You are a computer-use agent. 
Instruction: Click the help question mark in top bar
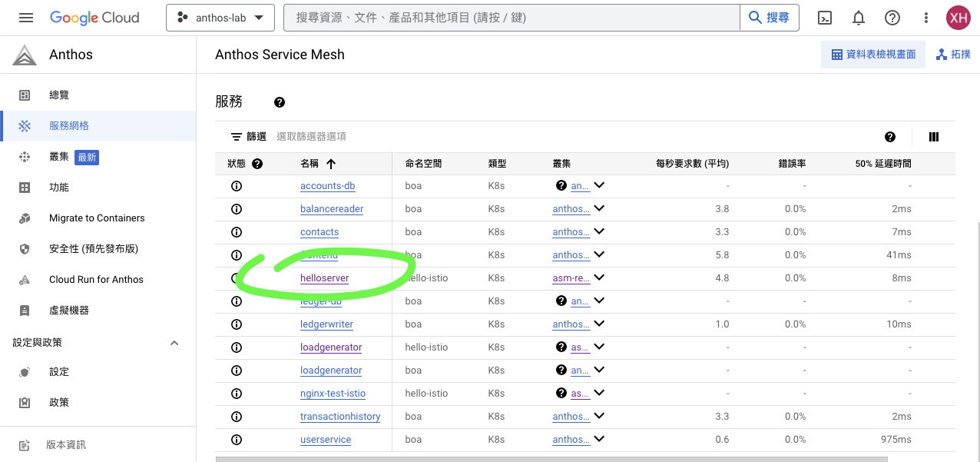892,18
